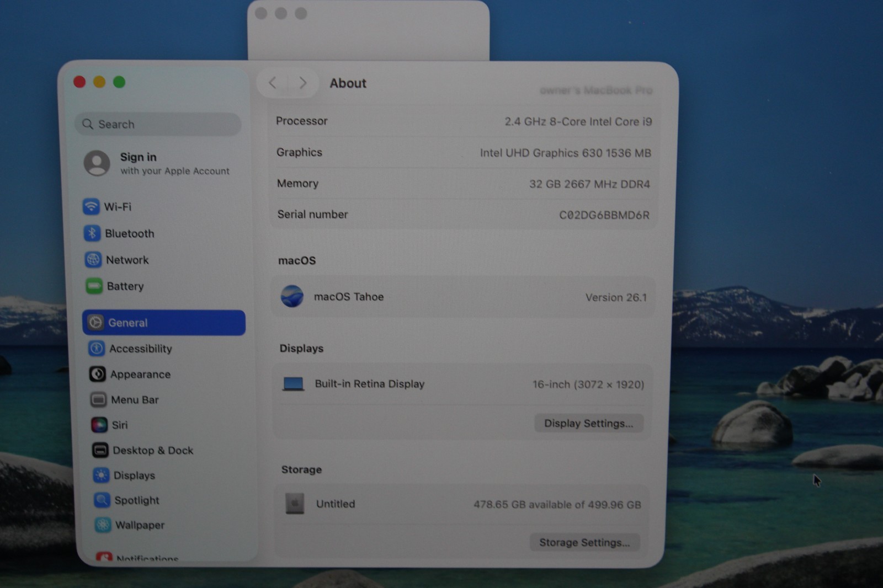Image resolution: width=883 pixels, height=588 pixels.
Task: Open the Accessibility icon in sidebar
Action: coord(97,348)
